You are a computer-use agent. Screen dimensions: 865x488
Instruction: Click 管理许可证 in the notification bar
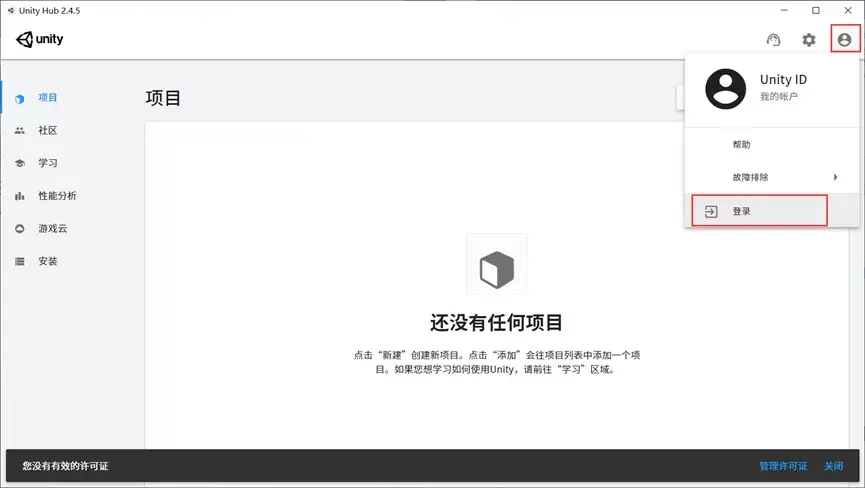pyautogui.click(x=783, y=466)
